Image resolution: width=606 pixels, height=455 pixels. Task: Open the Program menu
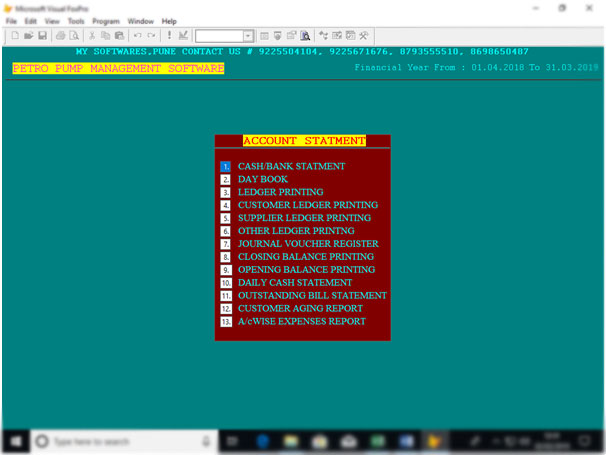pyautogui.click(x=106, y=21)
